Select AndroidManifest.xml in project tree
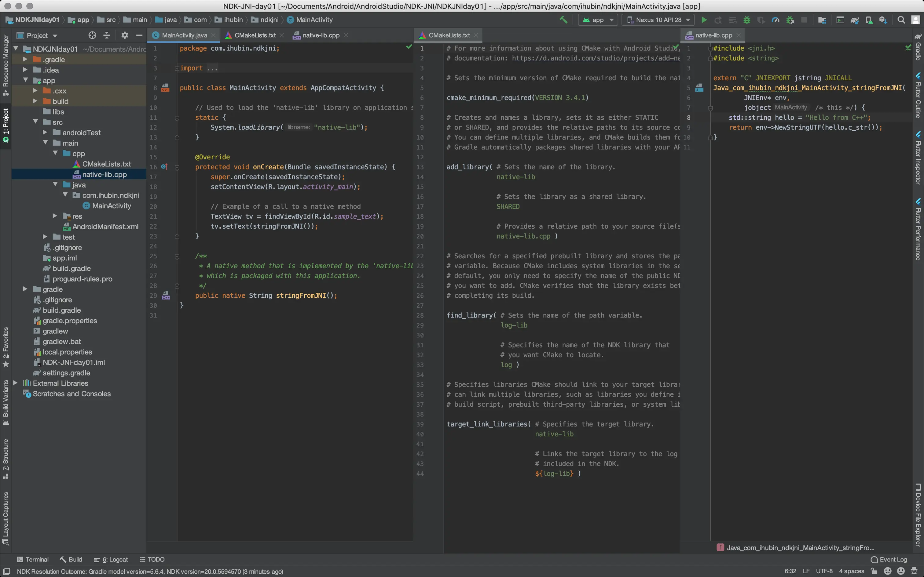 105,227
